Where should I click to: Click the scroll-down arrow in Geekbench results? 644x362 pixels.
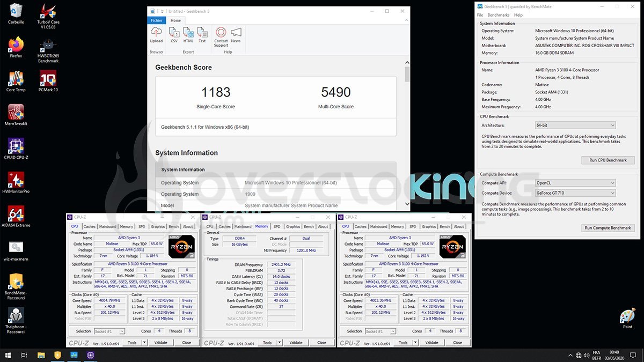pyautogui.click(x=407, y=204)
